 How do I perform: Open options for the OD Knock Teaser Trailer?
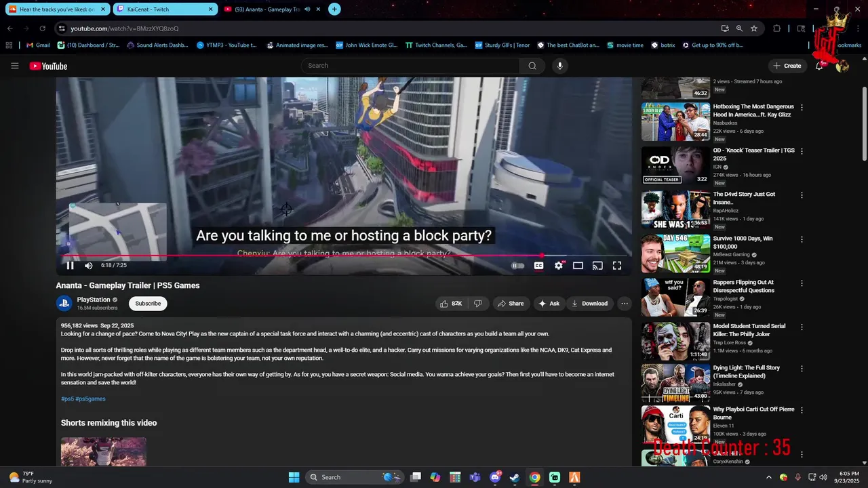pyautogui.click(x=802, y=151)
